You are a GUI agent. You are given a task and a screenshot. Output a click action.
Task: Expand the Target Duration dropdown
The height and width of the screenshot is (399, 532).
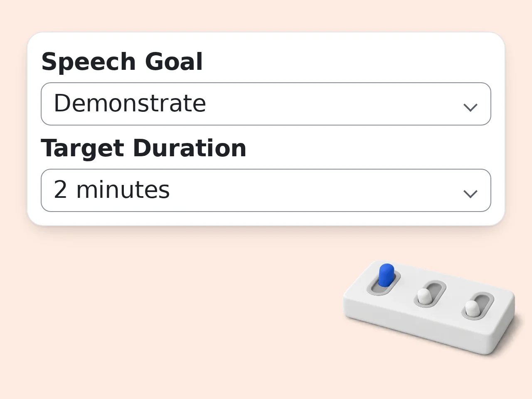[x=266, y=190]
